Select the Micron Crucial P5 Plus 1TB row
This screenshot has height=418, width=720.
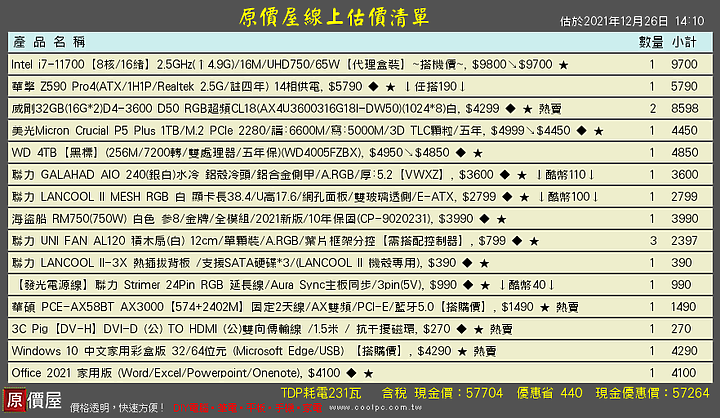[x=360, y=130]
